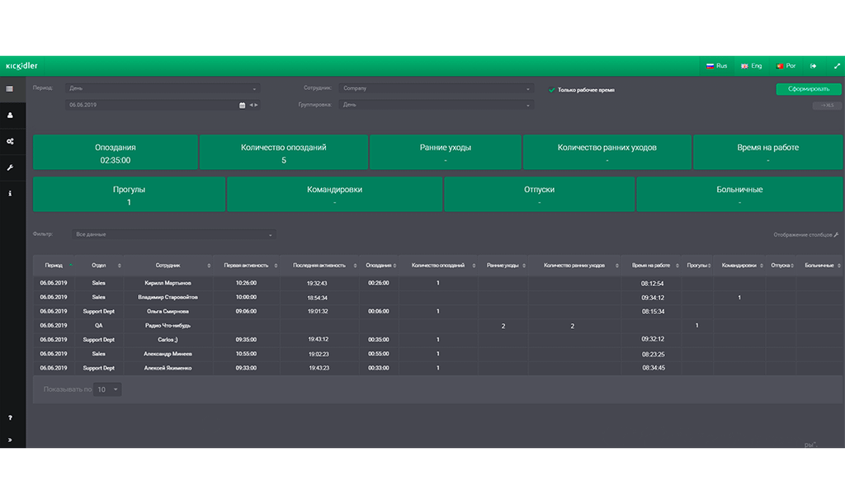Image resolution: width=845 pixels, height=504 pixels.
Task: Click the fullscreen expand icon
Action: [837, 66]
